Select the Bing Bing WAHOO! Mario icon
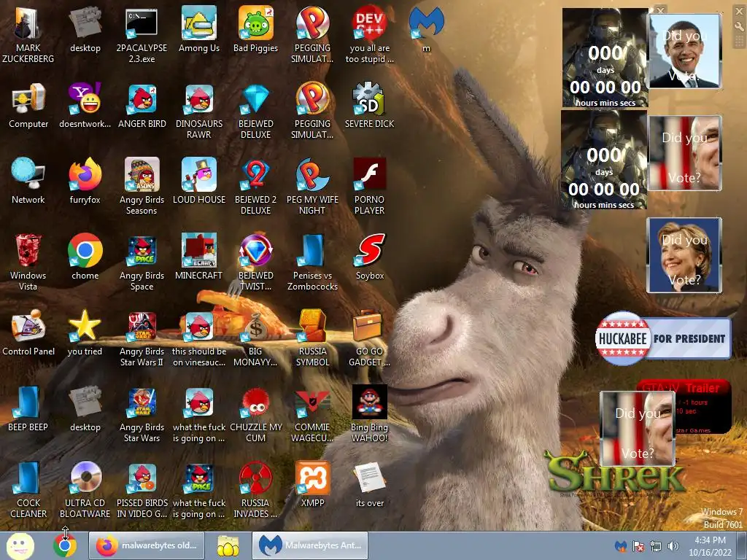Image resolution: width=747 pixels, height=560 pixels. [x=369, y=413]
